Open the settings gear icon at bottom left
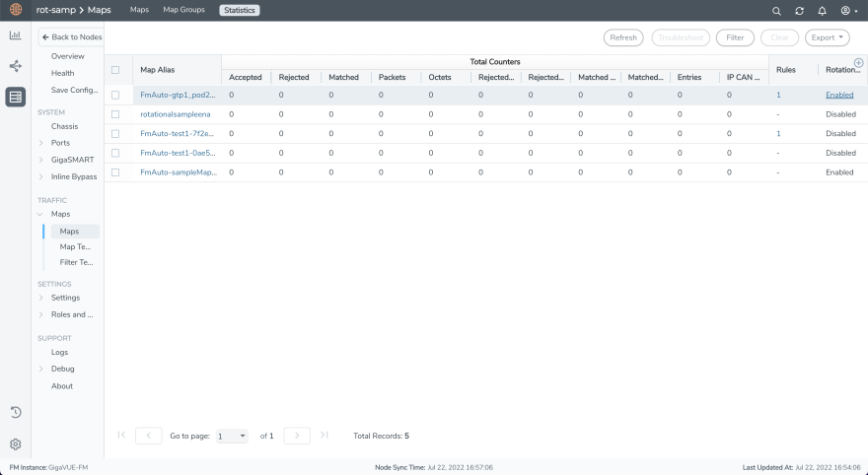The width and height of the screenshot is (868, 475). pos(15,444)
